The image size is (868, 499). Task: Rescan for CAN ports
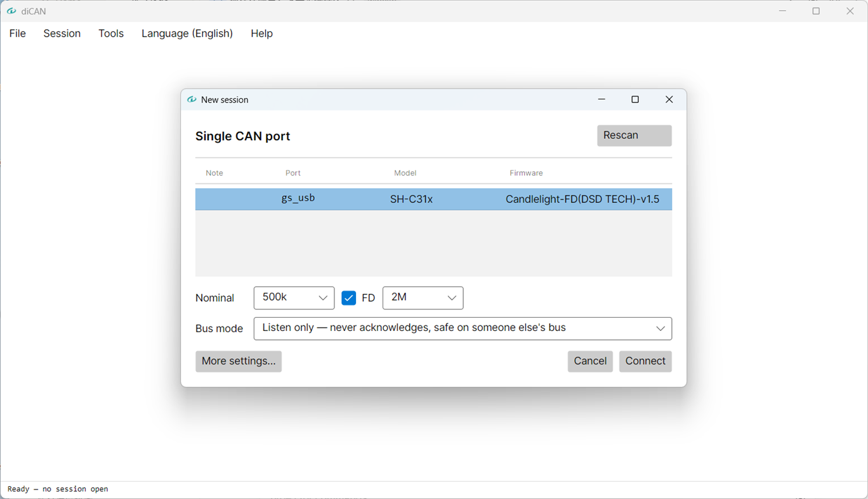click(x=635, y=136)
